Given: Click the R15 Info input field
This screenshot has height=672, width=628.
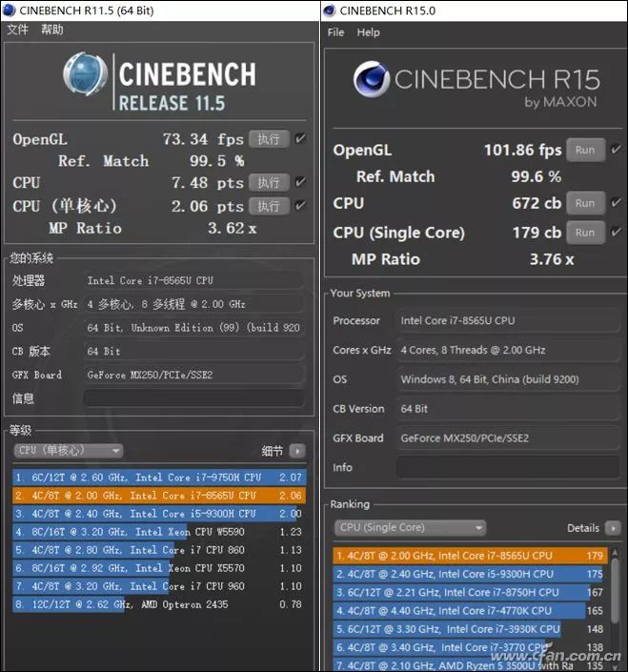Looking at the screenshot, I should [508, 467].
